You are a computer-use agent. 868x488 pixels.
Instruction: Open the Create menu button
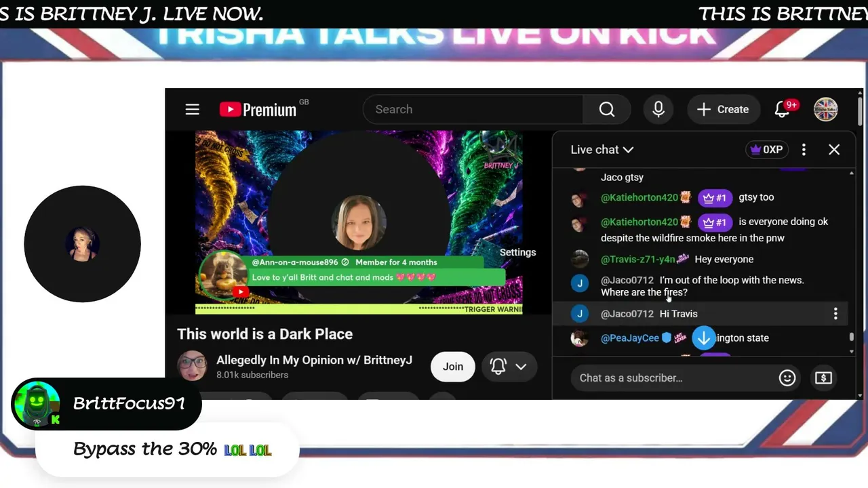(x=723, y=109)
